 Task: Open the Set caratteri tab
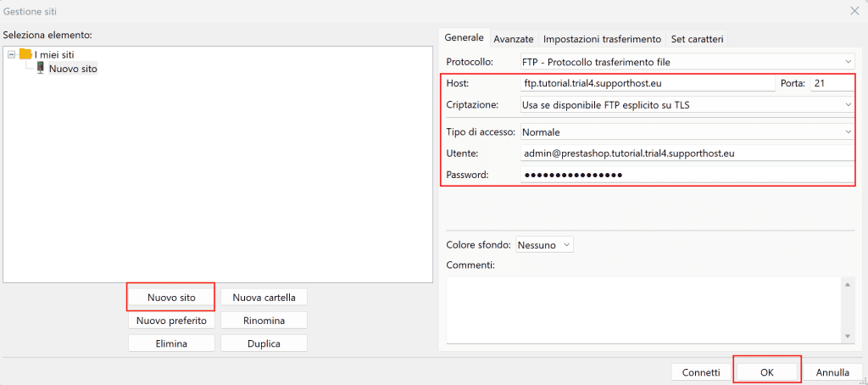click(x=697, y=39)
